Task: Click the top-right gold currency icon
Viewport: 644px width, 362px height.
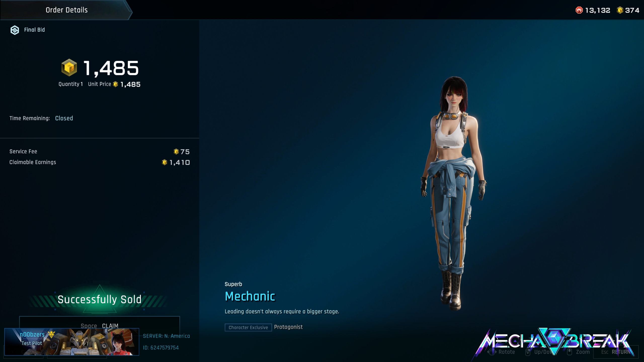Action: [x=620, y=10]
